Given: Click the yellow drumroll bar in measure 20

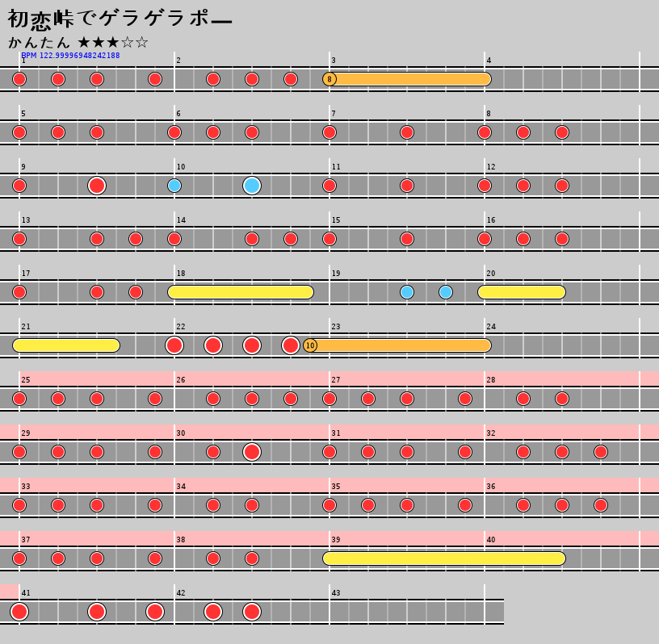Looking at the screenshot, I should [x=522, y=292].
